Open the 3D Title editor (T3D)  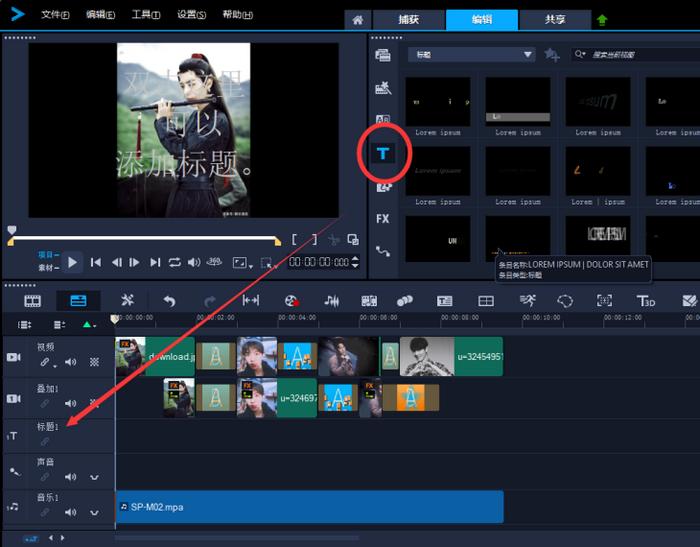click(646, 300)
